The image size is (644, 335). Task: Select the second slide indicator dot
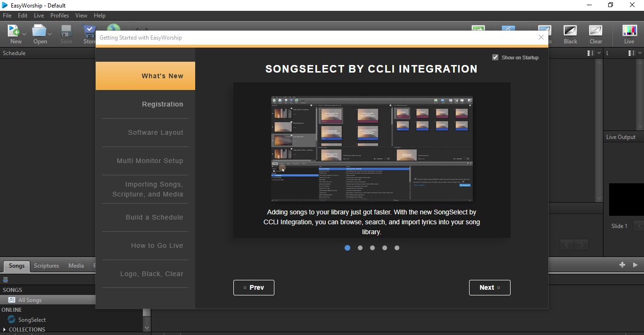(x=360, y=248)
